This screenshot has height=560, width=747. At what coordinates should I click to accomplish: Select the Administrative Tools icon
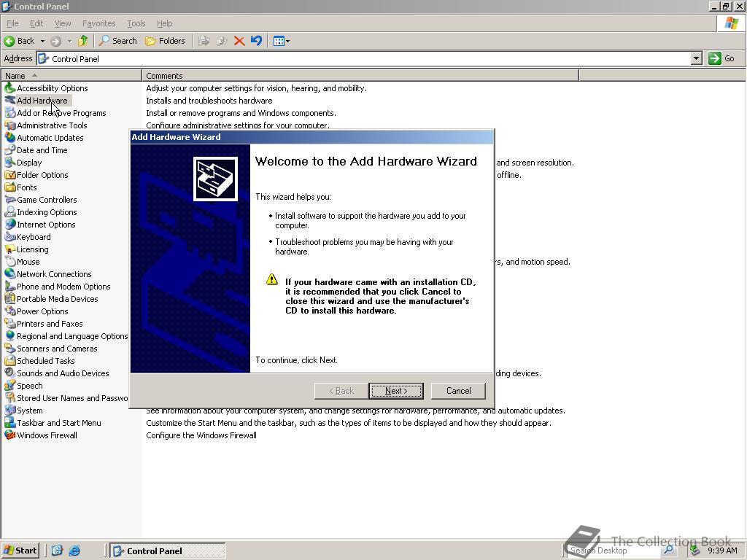point(9,125)
